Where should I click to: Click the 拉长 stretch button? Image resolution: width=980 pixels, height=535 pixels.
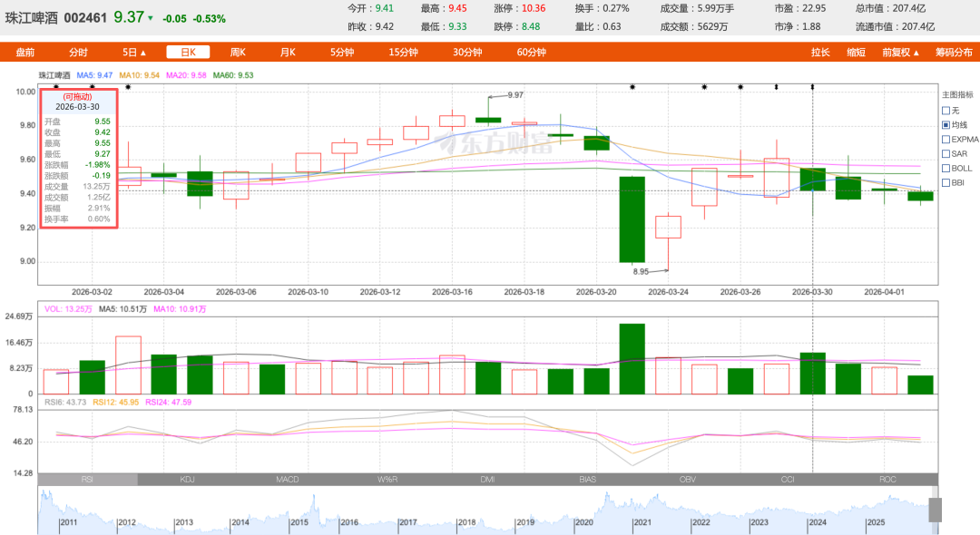[820, 53]
